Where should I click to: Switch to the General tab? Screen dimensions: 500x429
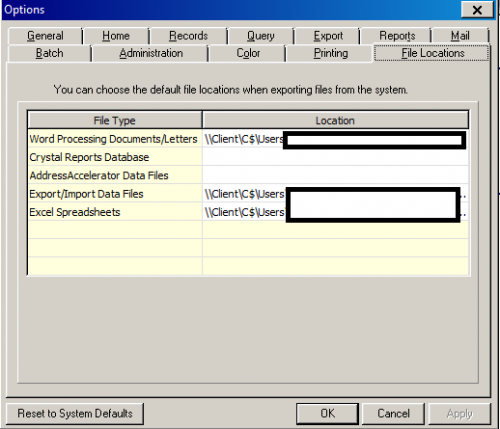pyautogui.click(x=45, y=36)
